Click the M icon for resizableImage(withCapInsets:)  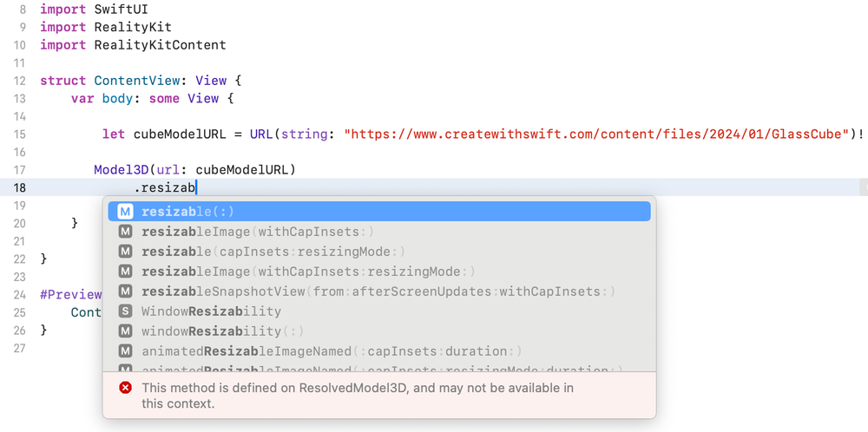tap(126, 232)
